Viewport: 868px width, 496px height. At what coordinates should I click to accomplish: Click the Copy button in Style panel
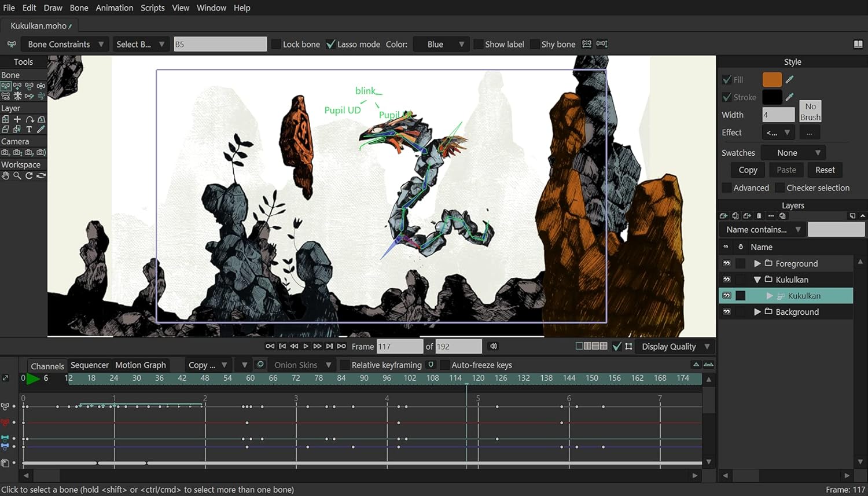click(748, 170)
